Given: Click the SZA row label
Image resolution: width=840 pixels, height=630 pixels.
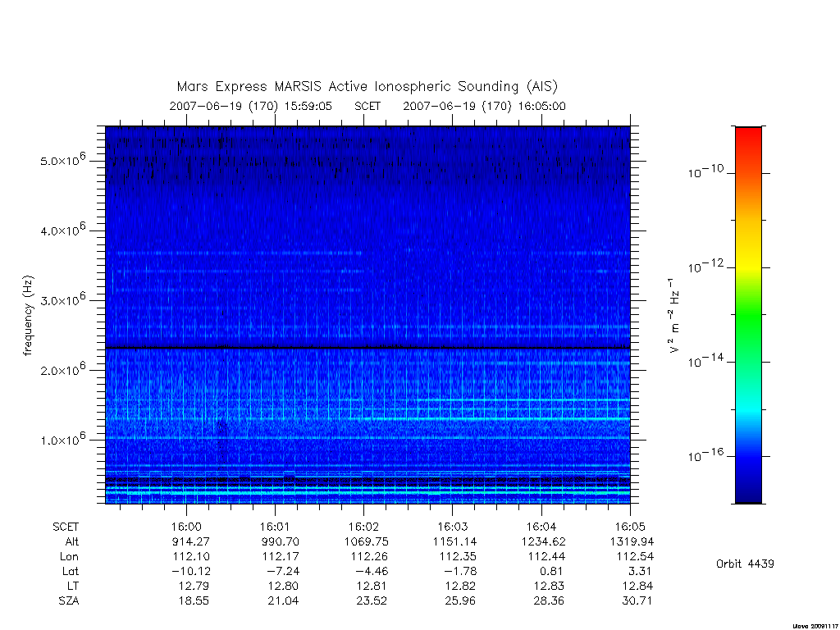Looking at the screenshot, I should tap(69, 601).
